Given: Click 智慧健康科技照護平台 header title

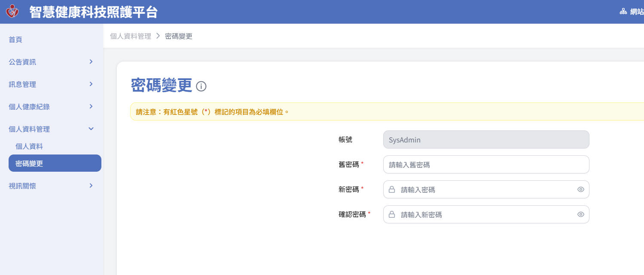Looking at the screenshot, I should coord(93,12).
